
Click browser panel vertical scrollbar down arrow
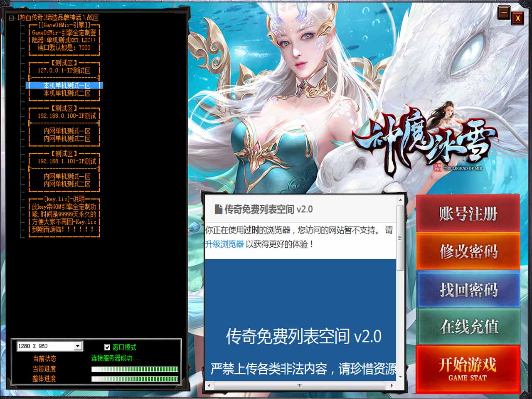[400, 377]
